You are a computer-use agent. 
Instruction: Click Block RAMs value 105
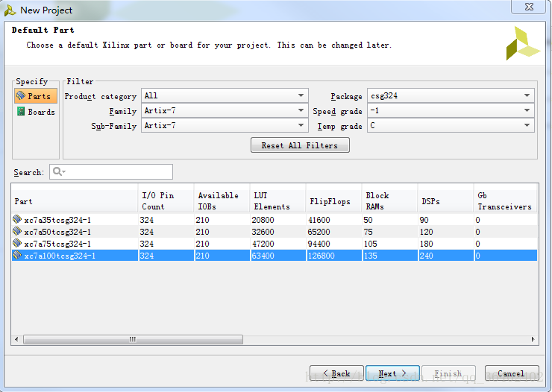370,244
